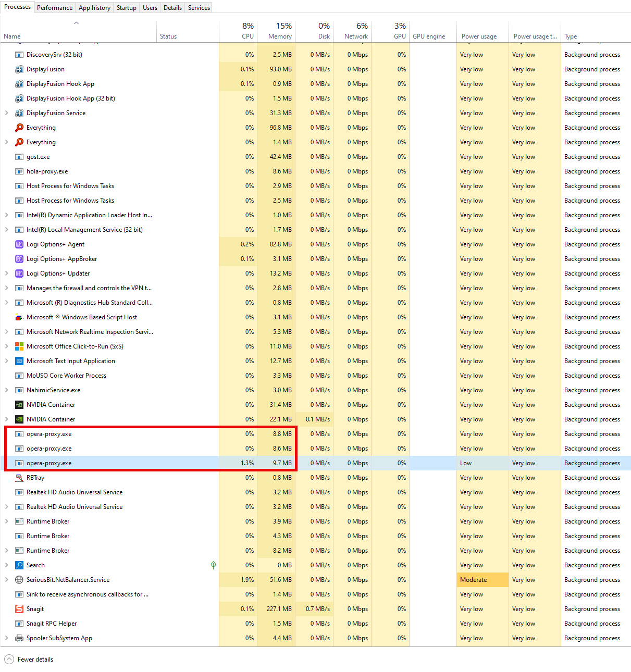Click the Search process magnifier icon
This screenshot has height=672, width=631.
[x=19, y=565]
